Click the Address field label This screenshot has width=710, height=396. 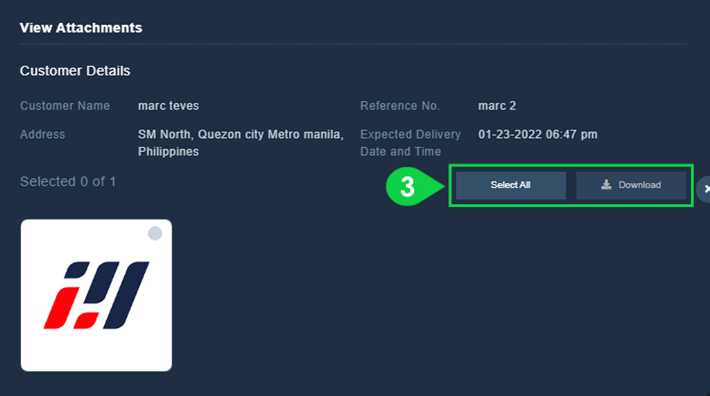[43, 134]
